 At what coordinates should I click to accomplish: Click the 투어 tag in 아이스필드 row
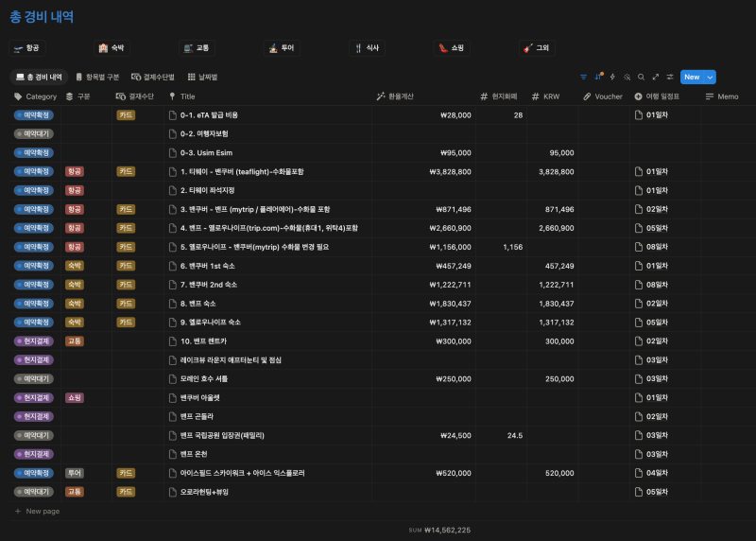pyautogui.click(x=75, y=473)
